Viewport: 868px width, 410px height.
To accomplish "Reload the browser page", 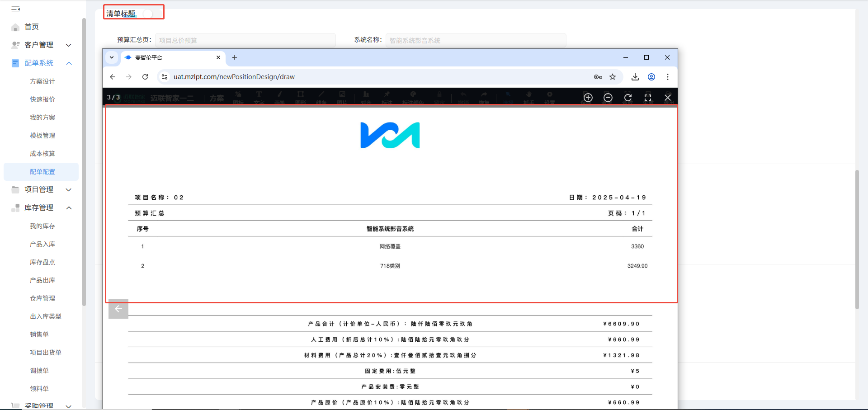I will tap(145, 77).
